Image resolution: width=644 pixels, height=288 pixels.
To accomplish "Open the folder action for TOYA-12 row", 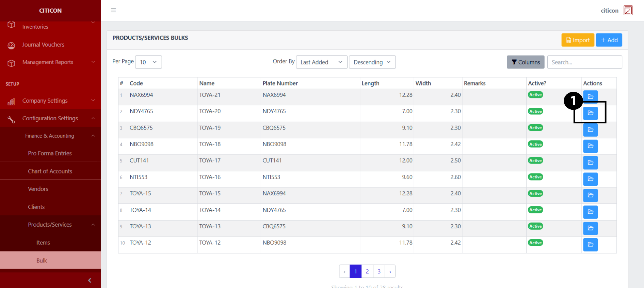I will coord(590,244).
